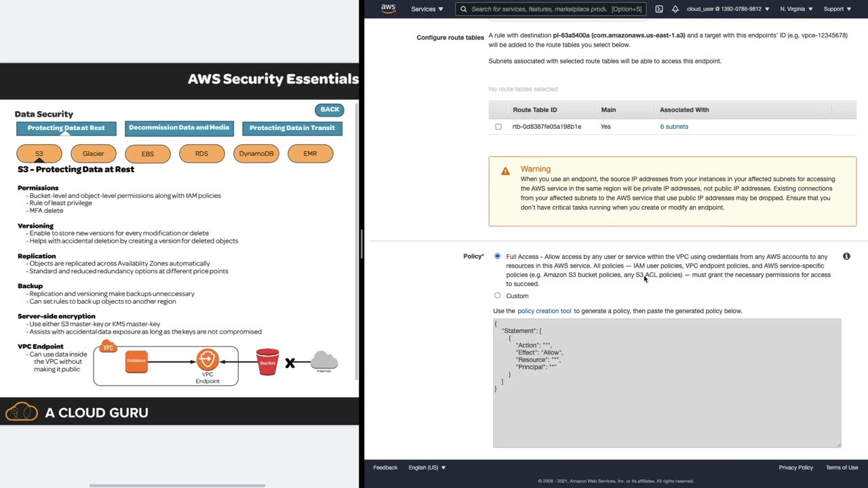The width and height of the screenshot is (868, 488).
Task: Open the CloudShell terminal icon
Action: click(x=659, y=9)
